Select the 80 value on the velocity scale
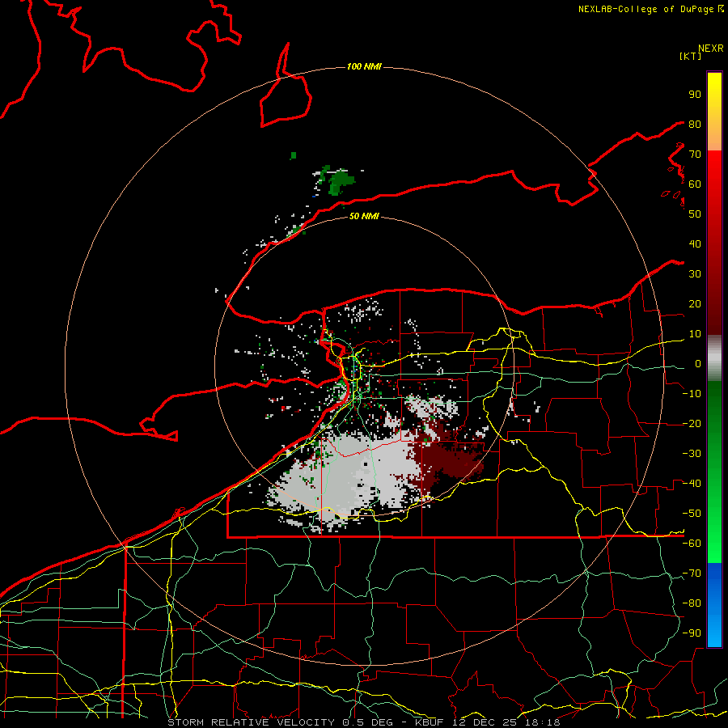The image size is (728, 728). coord(695,125)
